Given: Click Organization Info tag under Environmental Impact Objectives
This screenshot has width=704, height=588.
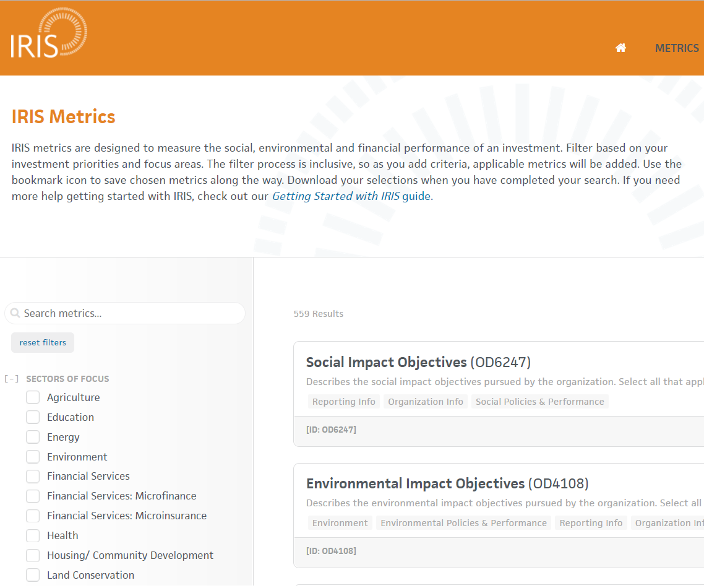Looking at the screenshot, I should tap(668, 523).
